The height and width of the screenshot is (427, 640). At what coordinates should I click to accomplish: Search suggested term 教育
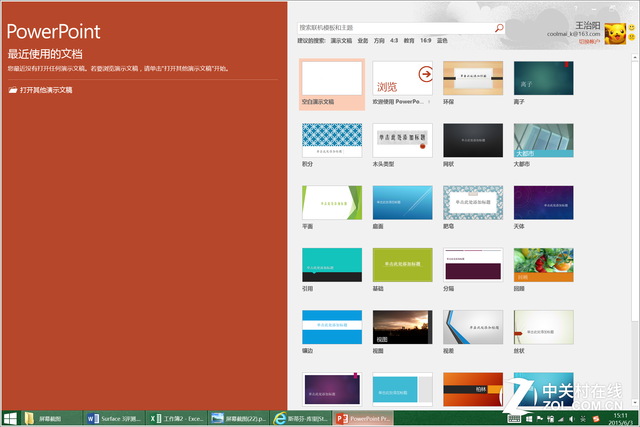point(409,41)
